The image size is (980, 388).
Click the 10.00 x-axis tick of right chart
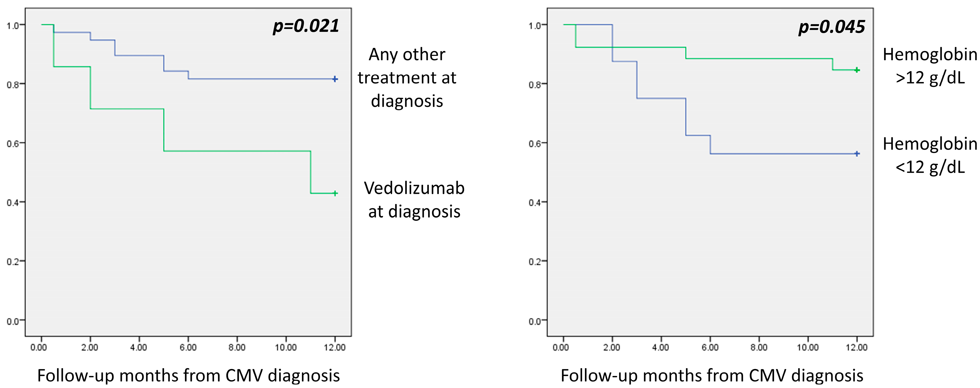(x=808, y=347)
